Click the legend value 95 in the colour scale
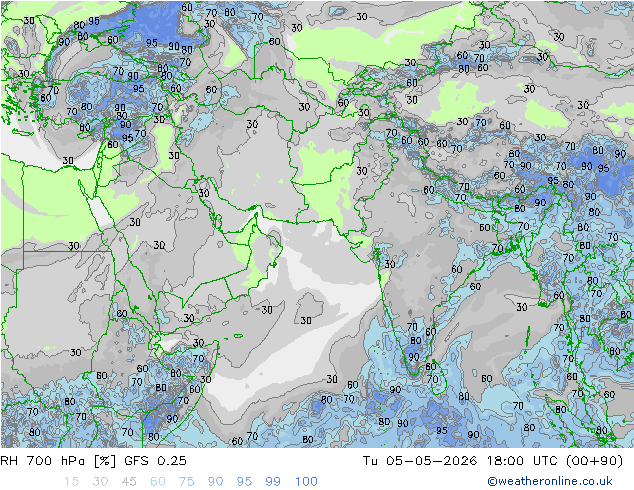This screenshot has height=490, width=634. point(244,482)
